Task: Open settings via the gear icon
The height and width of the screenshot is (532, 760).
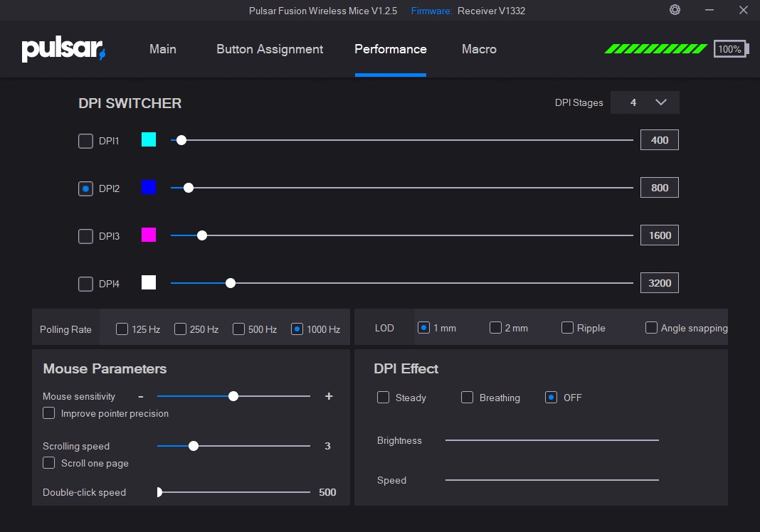Action: [675, 10]
